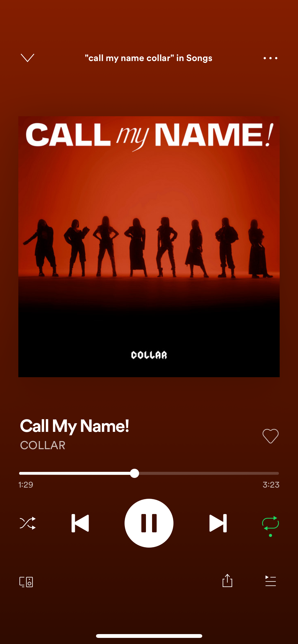298x644 pixels.
Task: Open the play queue list
Action: point(270,581)
